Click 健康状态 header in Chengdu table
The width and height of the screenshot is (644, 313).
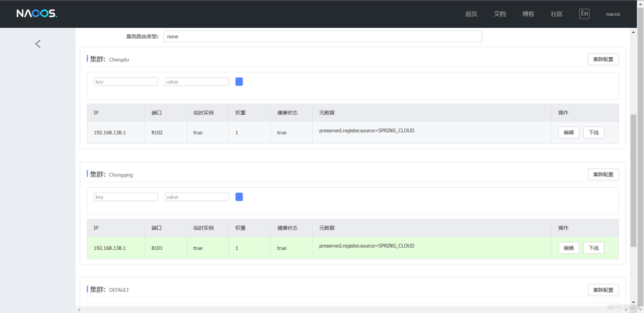click(x=288, y=113)
